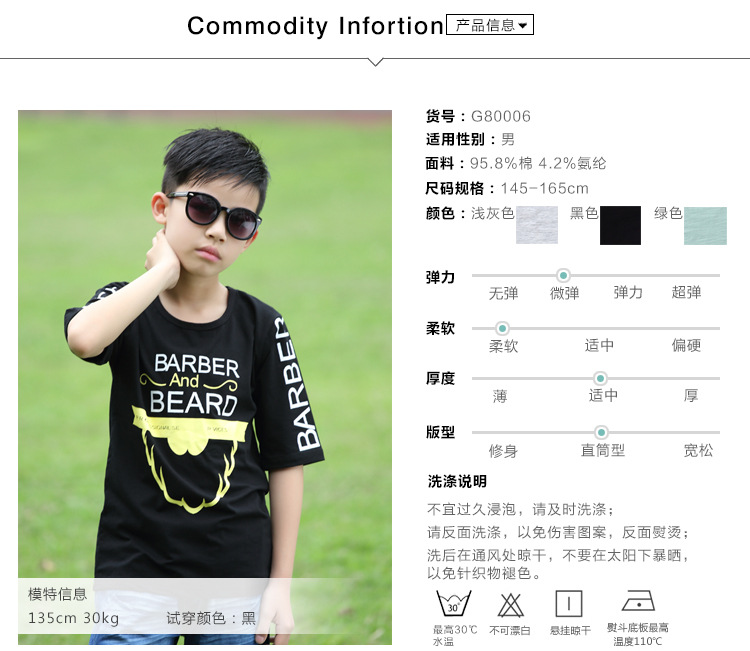
Task: Click the dropdown arrow beside 产品信息
Action: (523, 25)
